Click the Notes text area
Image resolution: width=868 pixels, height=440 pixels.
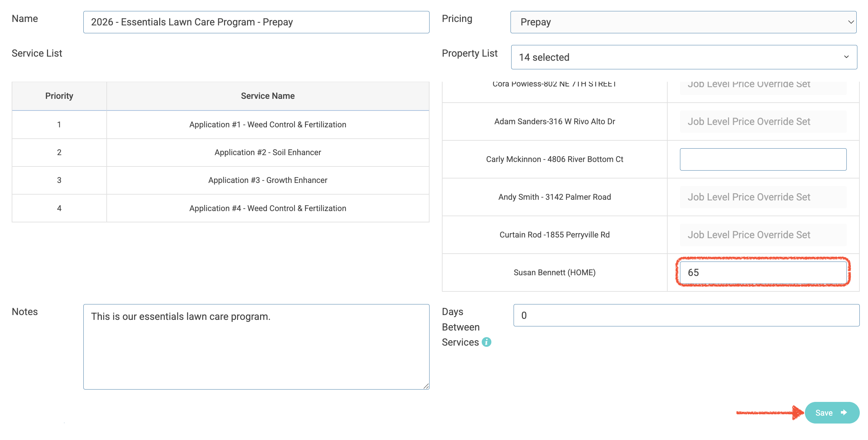point(256,347)
